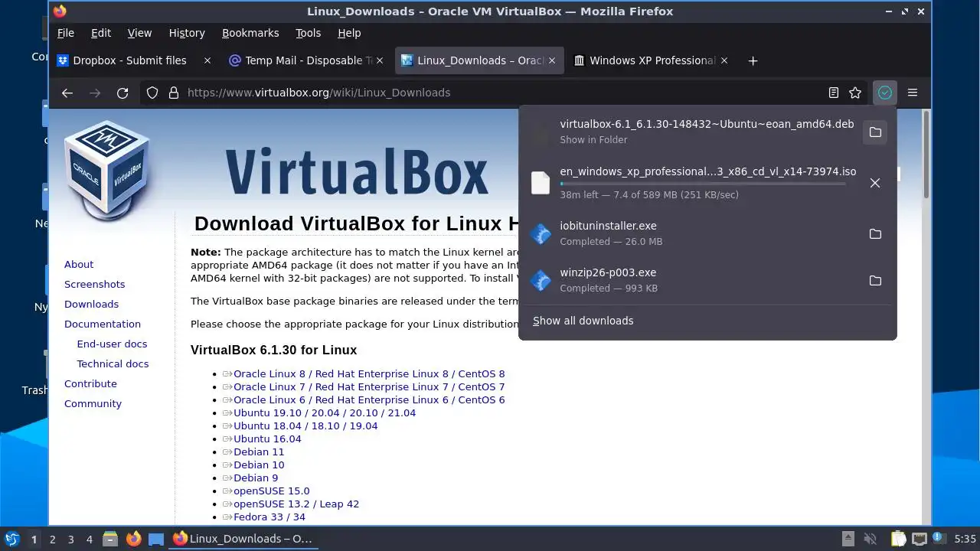The image size is (980, 551).
Task: Bookmark this page with the star icon
Action: tap(855, 93)
